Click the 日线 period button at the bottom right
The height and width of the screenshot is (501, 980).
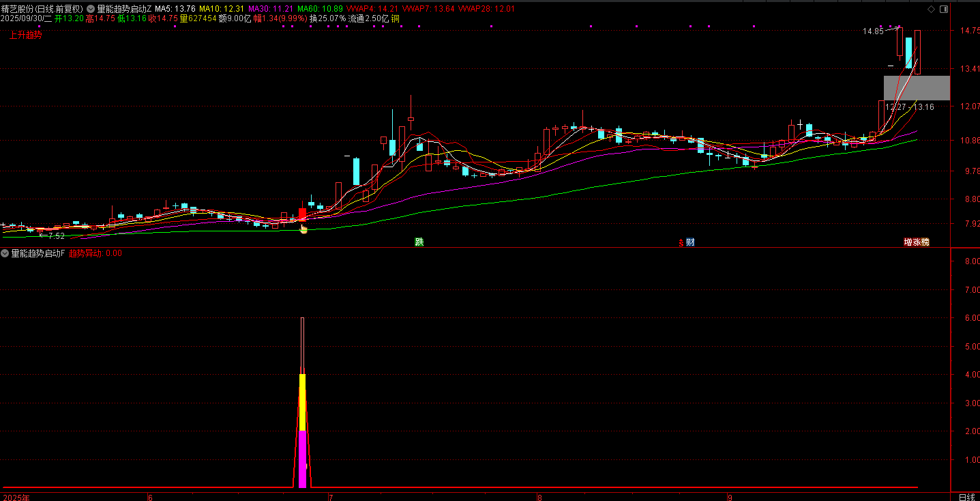click(966, 496)
